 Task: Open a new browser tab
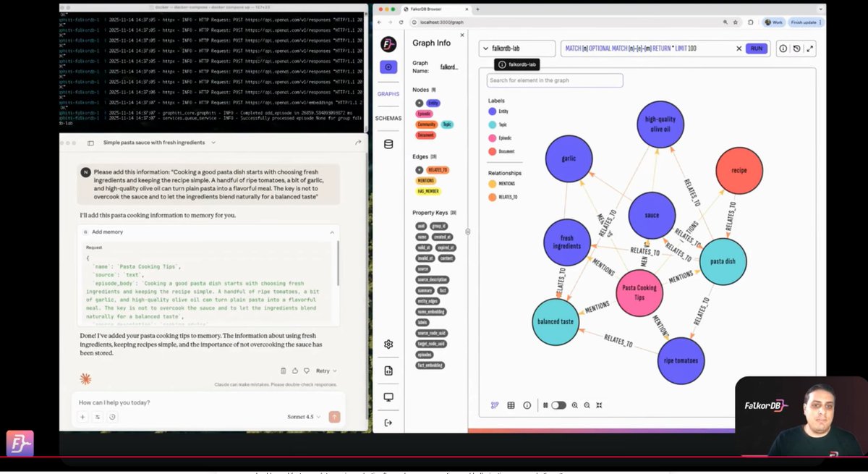477,9
